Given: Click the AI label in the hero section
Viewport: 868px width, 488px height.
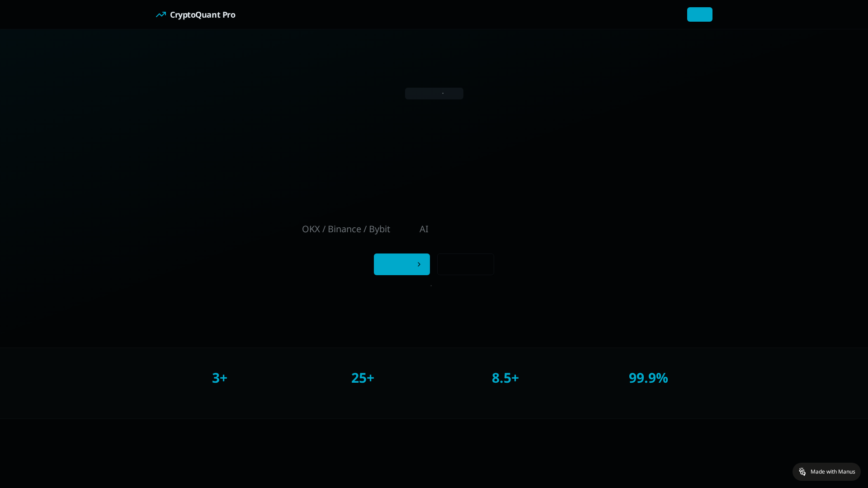Looking at the screenshot, I should [x=424, y=229].
